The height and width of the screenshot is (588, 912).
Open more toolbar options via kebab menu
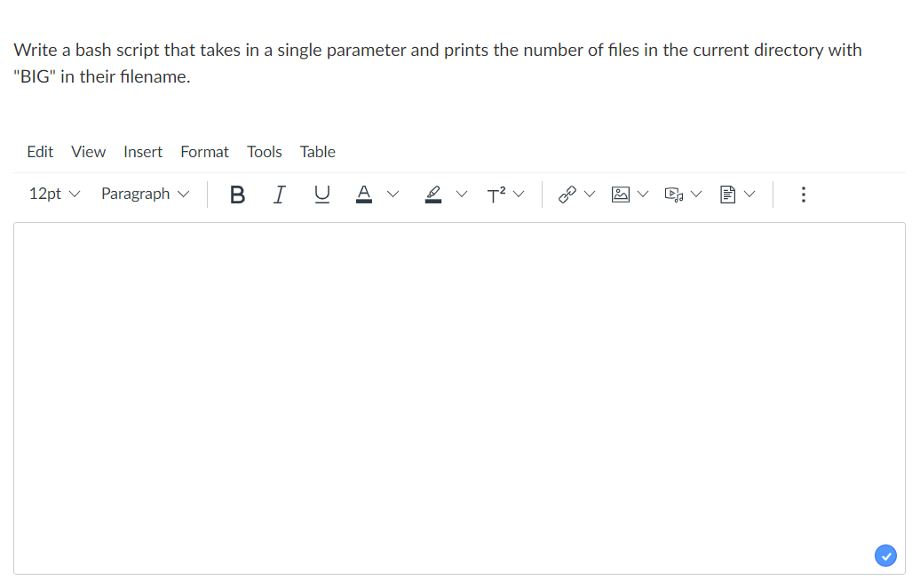803,194
